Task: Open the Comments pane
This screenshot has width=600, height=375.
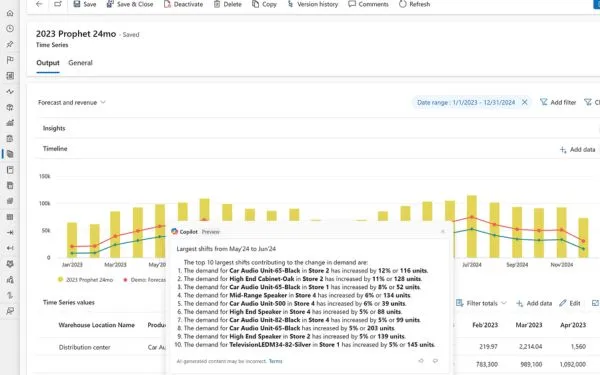Action: 368,4
